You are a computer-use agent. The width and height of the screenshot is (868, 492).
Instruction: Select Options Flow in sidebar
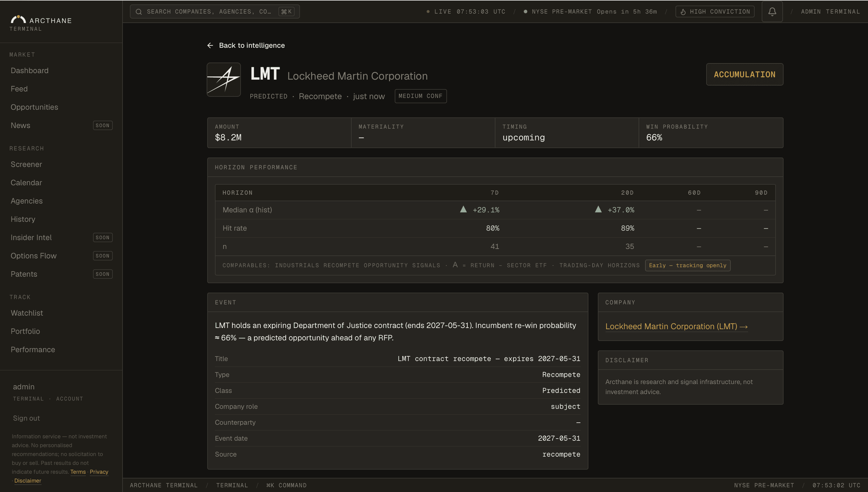pyautogui.click(x=33, y=256)
